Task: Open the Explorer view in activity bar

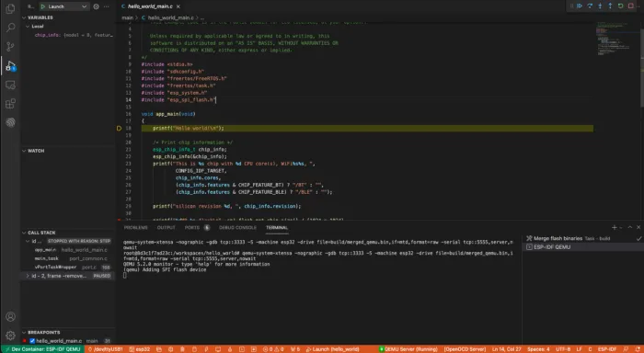Action: pyautogui.click(x=10, y=8)
